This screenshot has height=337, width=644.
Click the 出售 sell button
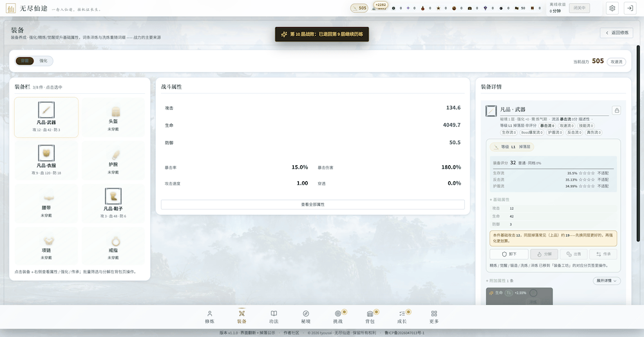click(x=573, y=254)
